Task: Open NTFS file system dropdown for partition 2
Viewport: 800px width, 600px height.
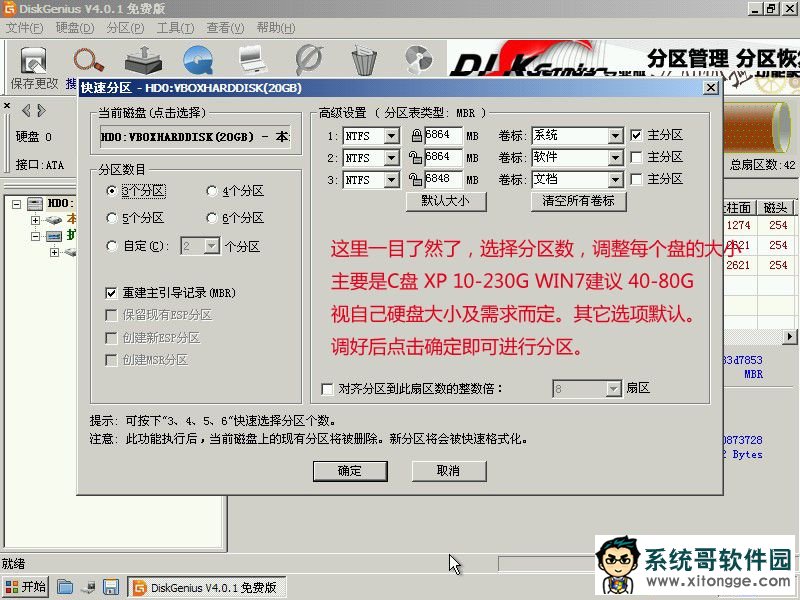Action: coord(391,158)
